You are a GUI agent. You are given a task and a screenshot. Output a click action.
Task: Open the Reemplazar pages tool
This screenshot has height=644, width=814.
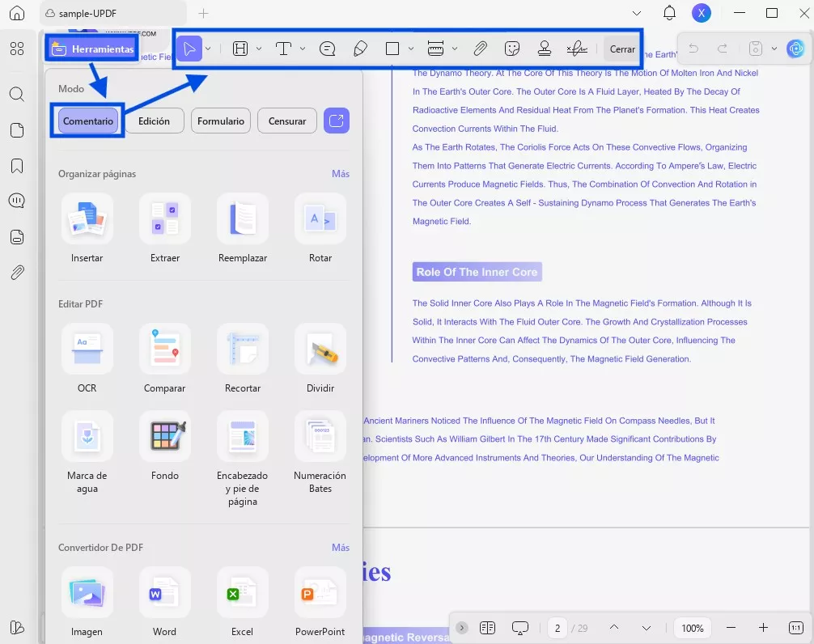[x=243, y=228]
